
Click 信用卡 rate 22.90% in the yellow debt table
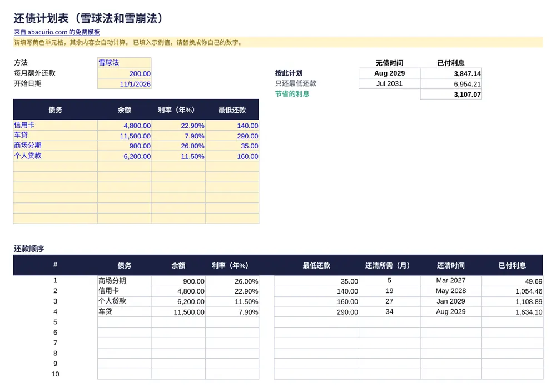coord(178,126)
